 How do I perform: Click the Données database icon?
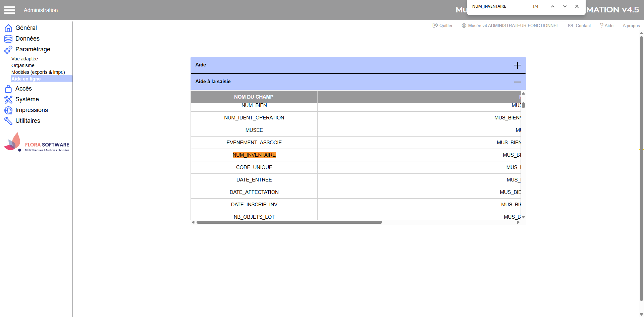pyautogui.click(x=8, y=39)
